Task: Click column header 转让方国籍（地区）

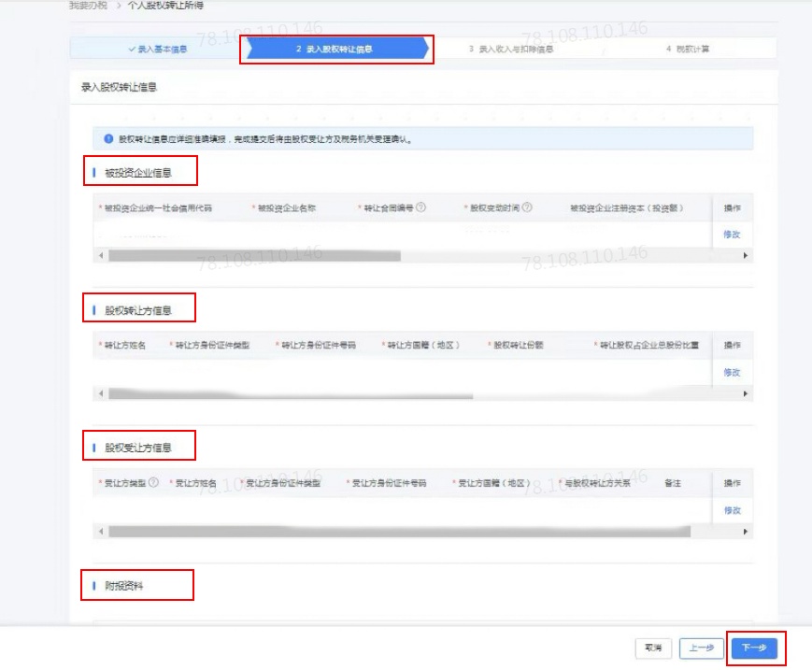Action: pos(423,346)
